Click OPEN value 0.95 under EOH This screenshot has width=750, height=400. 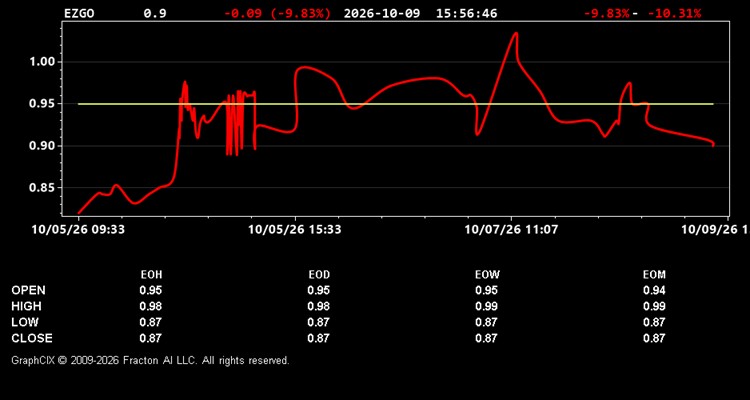151,290
